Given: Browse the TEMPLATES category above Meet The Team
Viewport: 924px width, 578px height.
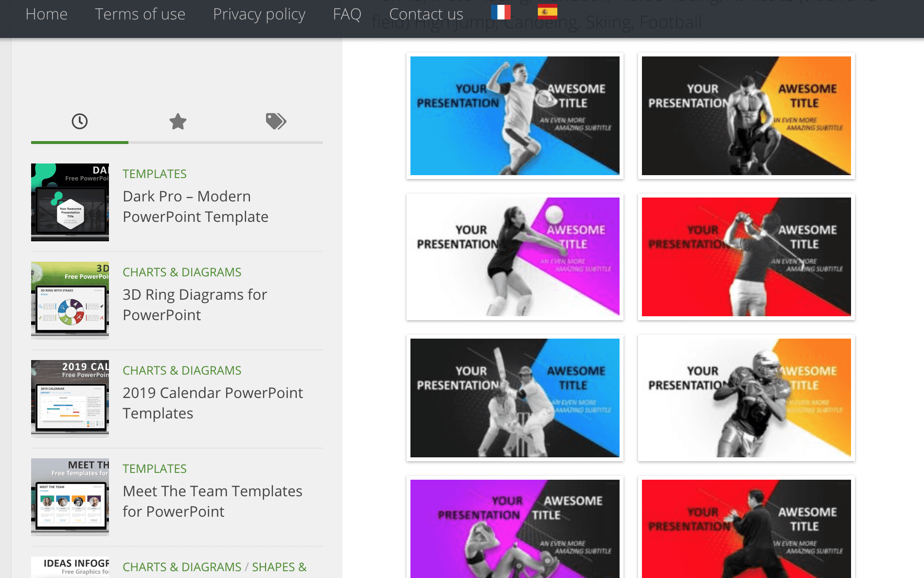Looking at the screenshot, I should point(155,469).
